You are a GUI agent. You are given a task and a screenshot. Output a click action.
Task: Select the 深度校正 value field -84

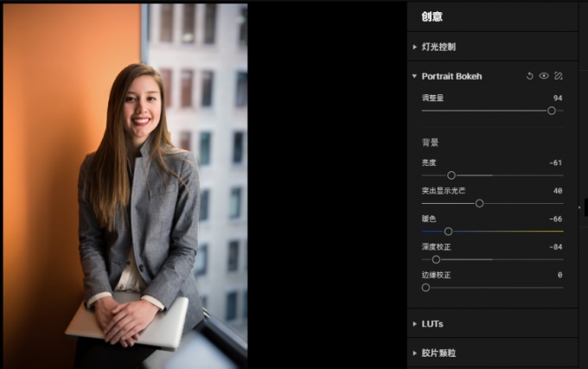pyautogui.click(x=555, y=246)
